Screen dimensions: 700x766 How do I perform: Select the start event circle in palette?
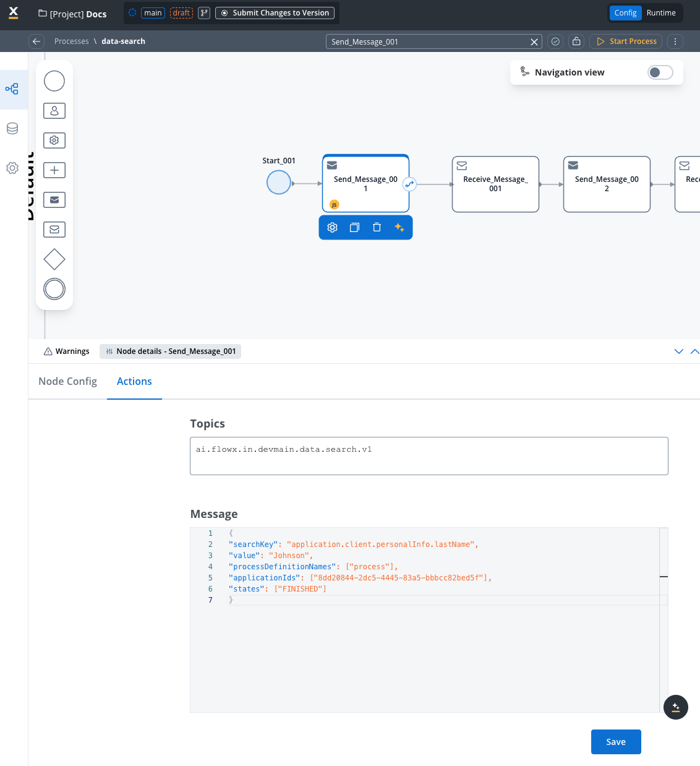(54, 81)
